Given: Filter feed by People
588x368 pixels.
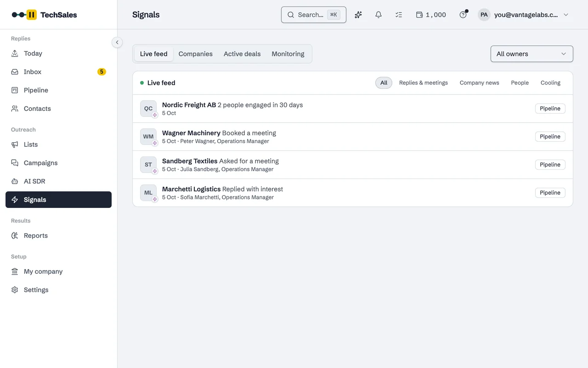Looking at the screenshot, I should point(520,83).
